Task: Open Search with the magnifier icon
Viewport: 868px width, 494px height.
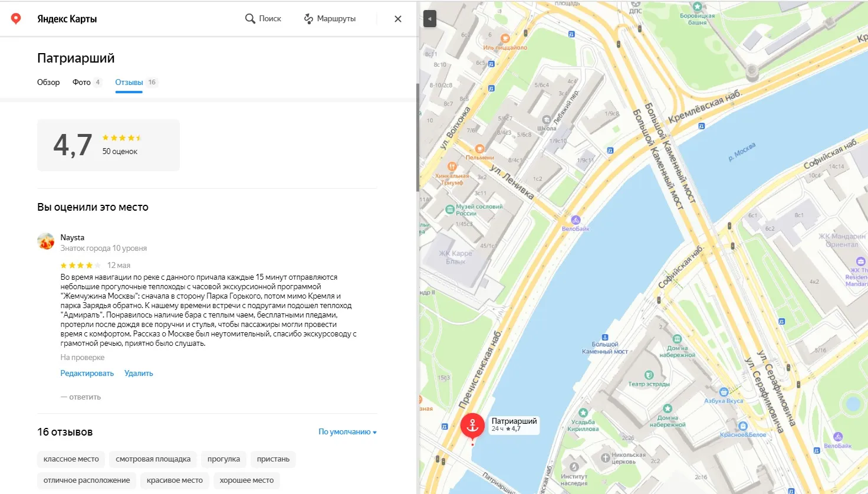Action: pos(250,19)
